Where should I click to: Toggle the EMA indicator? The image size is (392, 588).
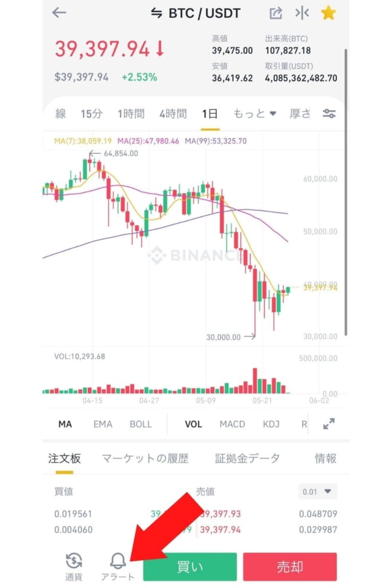[x=103, y=424]
